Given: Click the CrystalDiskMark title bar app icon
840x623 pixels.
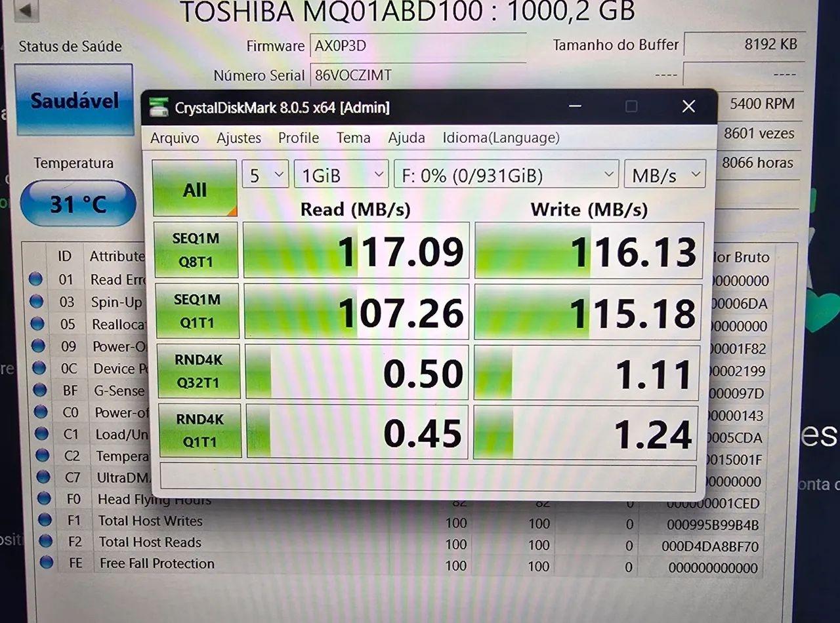Looking at the screenshot, I should (x=158, y=107).
